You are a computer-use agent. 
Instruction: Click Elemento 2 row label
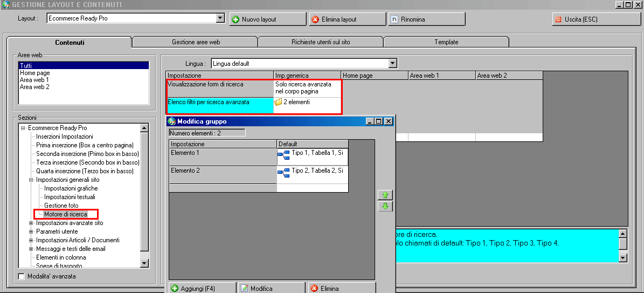tap(223, 175)
